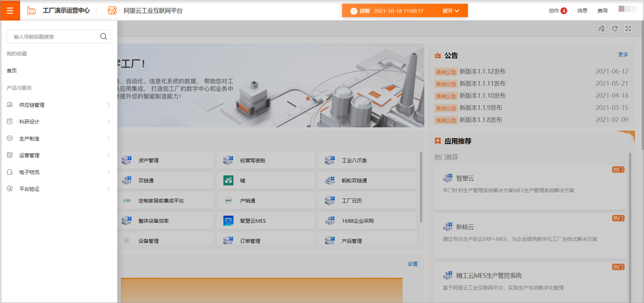The image size is (644, 303).
Task: Open the 工厂日历 app tile
Action: pos(367,201)
